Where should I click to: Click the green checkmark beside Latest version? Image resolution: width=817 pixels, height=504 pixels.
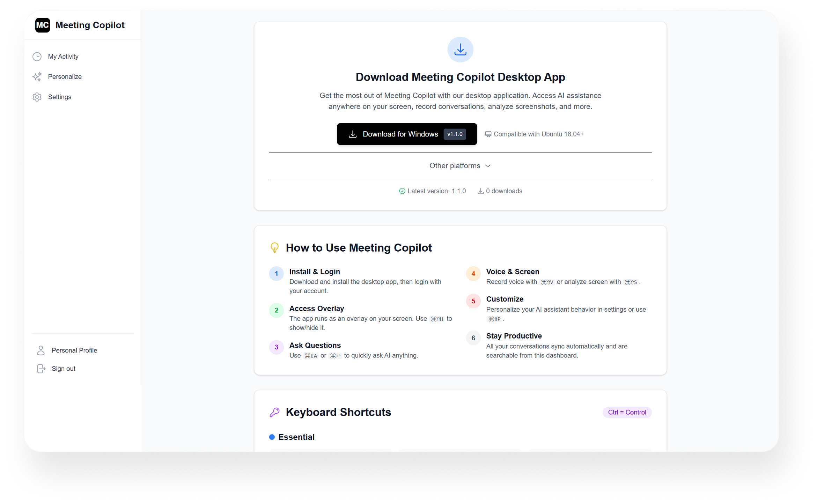[x=402, y=191]
